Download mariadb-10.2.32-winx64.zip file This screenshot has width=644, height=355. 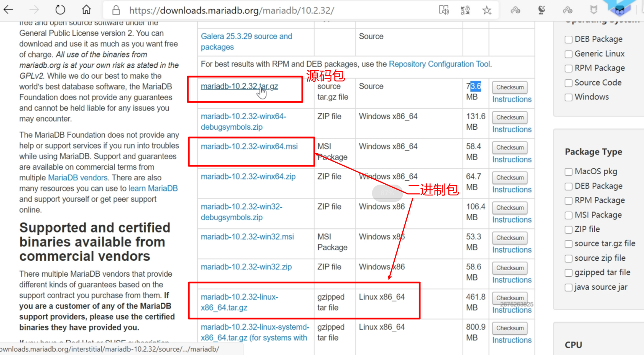[x=248, y=177]
